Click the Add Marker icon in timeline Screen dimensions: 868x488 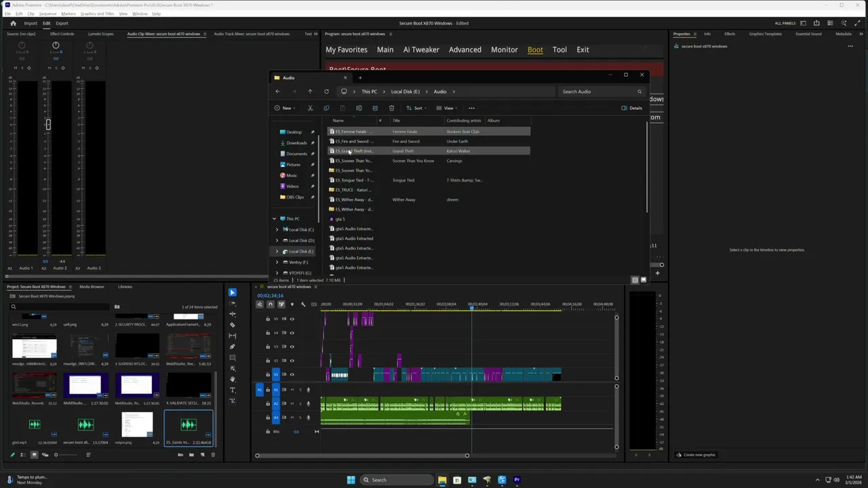(x=292, y=304)
